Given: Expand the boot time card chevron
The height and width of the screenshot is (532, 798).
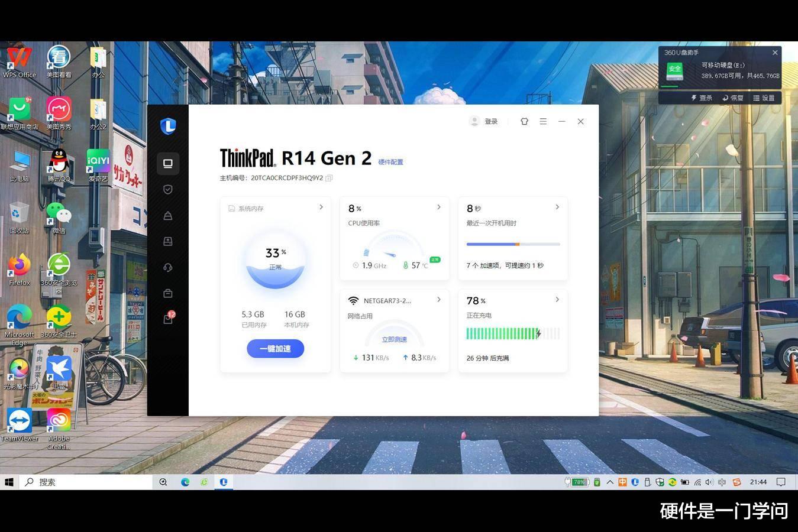Looking at the screenshot, I should click(557, 207).
